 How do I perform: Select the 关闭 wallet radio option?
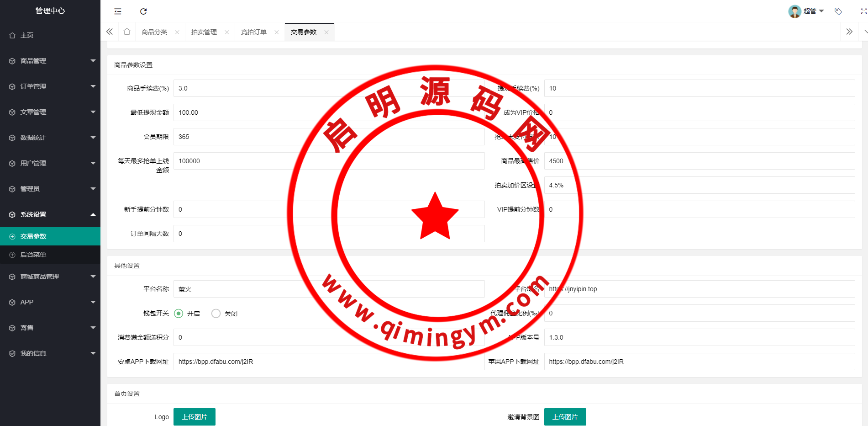point(216,314)
